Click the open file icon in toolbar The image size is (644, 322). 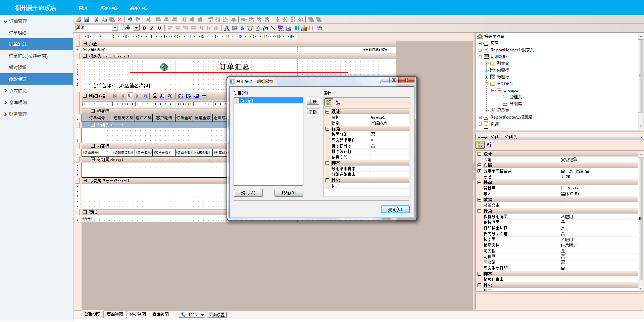[x=79, y=19]
